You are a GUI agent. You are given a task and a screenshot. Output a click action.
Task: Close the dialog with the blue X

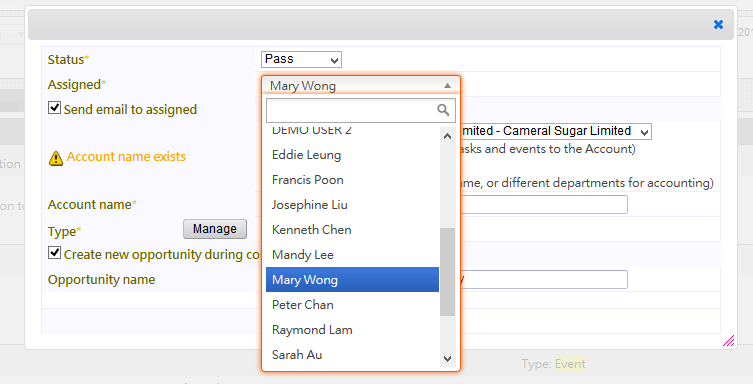tap(718, 24)
